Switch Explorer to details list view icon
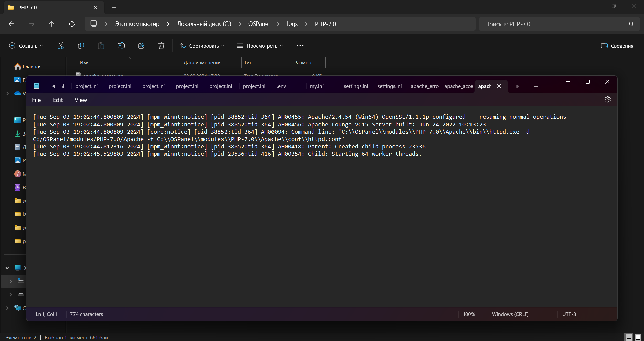 629,337
